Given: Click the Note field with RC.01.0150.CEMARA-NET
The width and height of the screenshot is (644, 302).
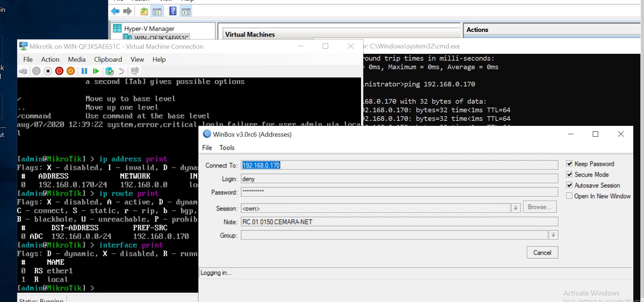Looking at the screenshot, I should pyautogui.click(x=399, y=222).
